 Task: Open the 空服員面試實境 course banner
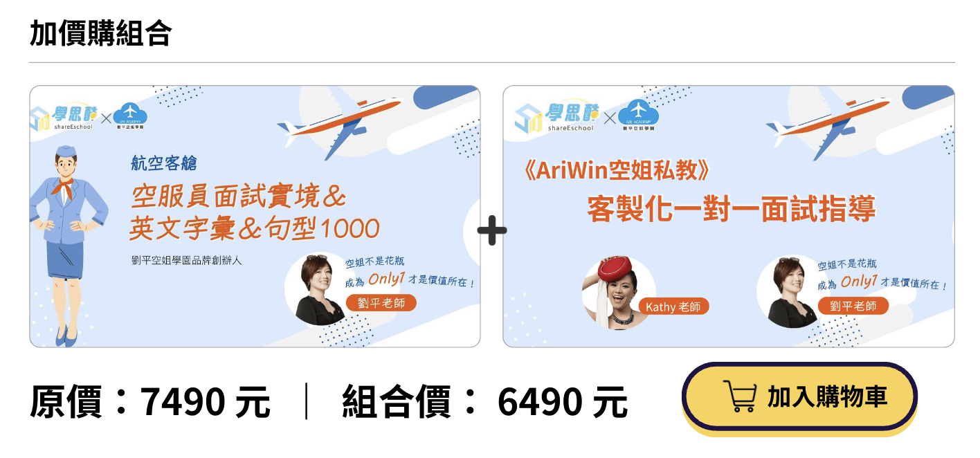[255, 217]
